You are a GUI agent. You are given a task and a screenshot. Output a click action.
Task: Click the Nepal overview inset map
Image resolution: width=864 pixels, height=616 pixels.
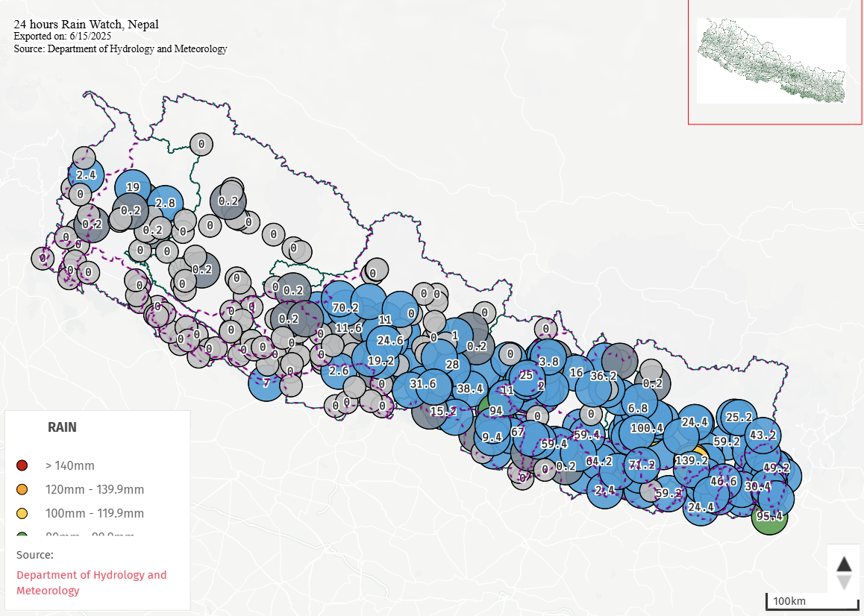coord(771,60)
